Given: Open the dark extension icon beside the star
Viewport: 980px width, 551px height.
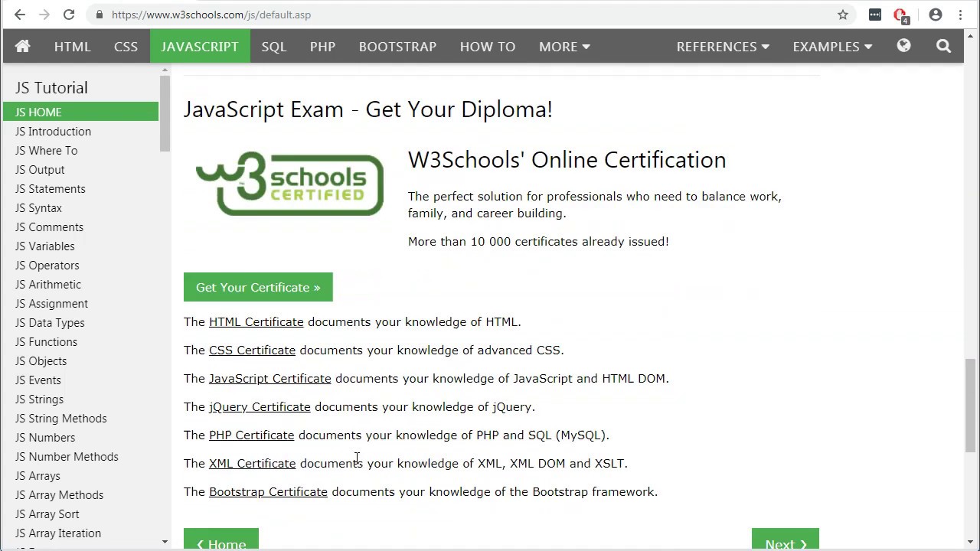Looking at the screenshot, I should click(x=875, y=15).
